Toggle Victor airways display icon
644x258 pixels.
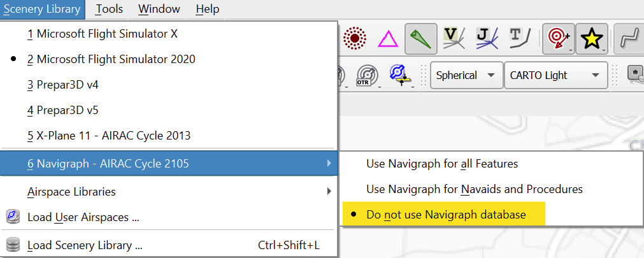coord(454,39)
